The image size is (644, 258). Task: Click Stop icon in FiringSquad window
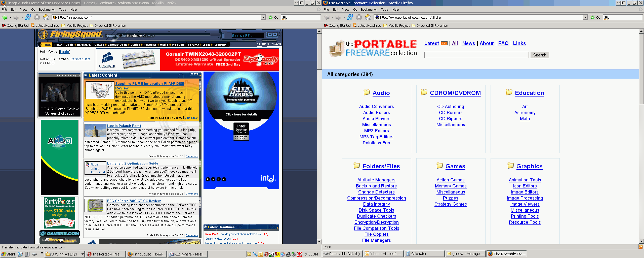tap(37, 17)
